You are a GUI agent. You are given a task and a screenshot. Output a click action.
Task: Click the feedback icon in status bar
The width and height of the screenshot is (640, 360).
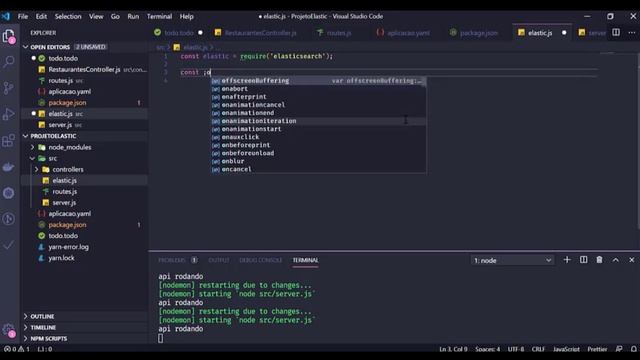(619, 349)
